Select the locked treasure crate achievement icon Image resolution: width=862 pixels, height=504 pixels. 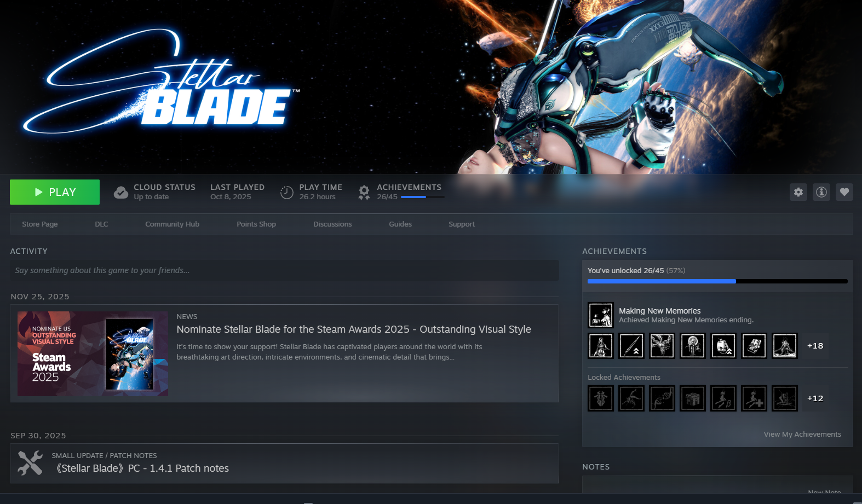click(693, 398)
